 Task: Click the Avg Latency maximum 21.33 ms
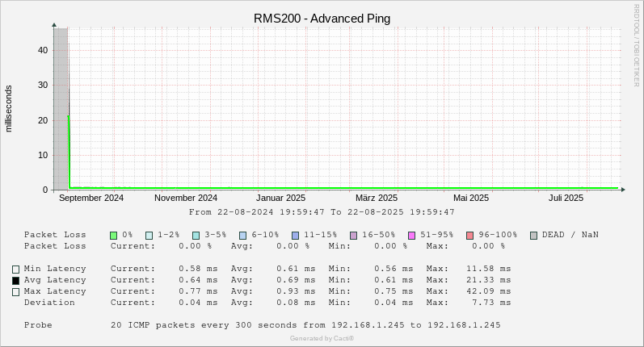click(x=488, y=280)
